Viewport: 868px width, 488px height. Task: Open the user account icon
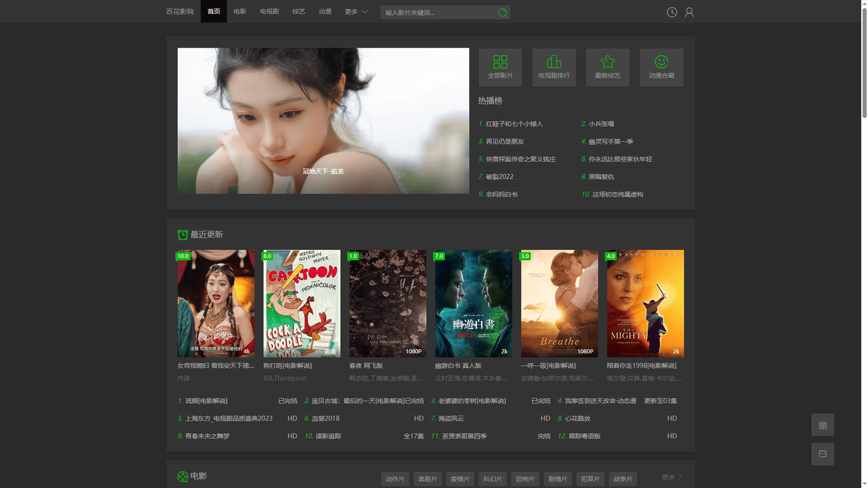tap(689, 12)
